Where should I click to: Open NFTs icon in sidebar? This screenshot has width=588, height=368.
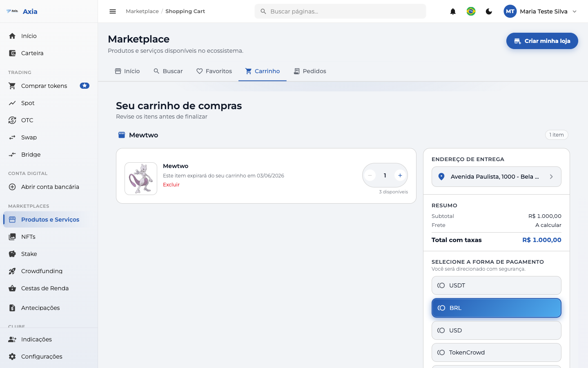(x=12, y=237)
